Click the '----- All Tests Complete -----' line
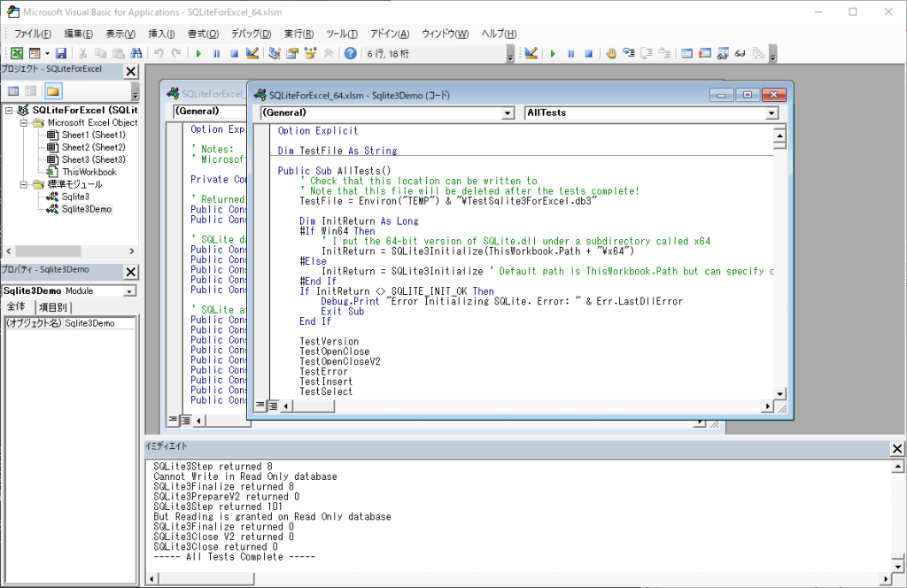This screenshot has height=588, width=907. click(234, 557)
